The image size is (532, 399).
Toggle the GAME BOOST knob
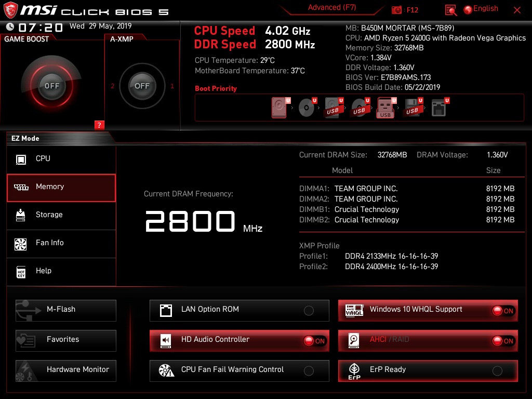coord(51,86)
